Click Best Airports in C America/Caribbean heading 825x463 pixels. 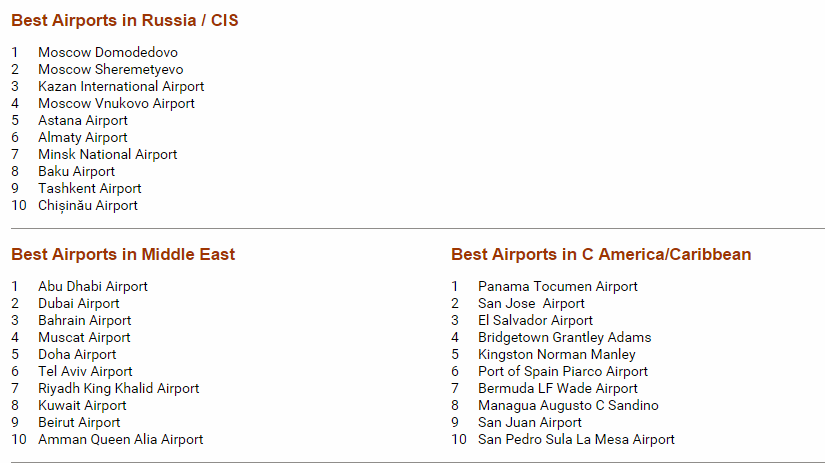601,255
